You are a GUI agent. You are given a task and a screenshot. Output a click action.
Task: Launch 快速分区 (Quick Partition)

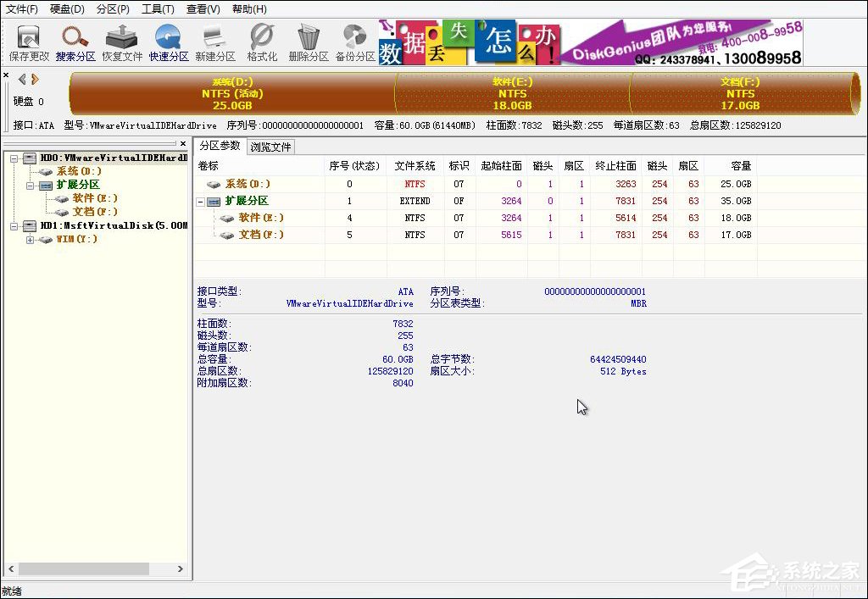pyautogui.click(x=167, y=41)
